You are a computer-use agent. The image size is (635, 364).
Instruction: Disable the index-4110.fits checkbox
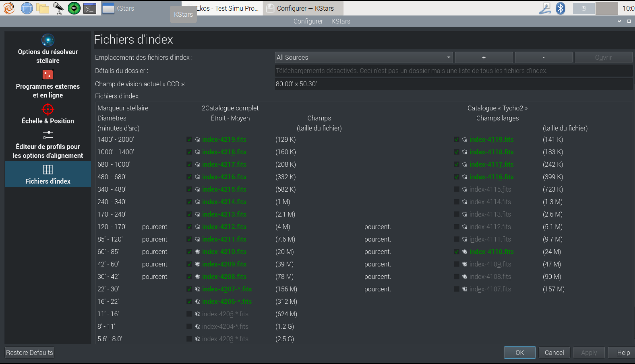[x=456, y=252]
